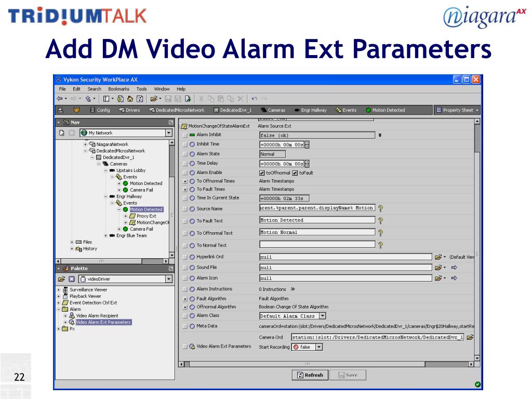Screen dimensions: 532x399
Task: Tick the row checkbox left of Video Alarm Ext Parameters
Action: [185, 347]
